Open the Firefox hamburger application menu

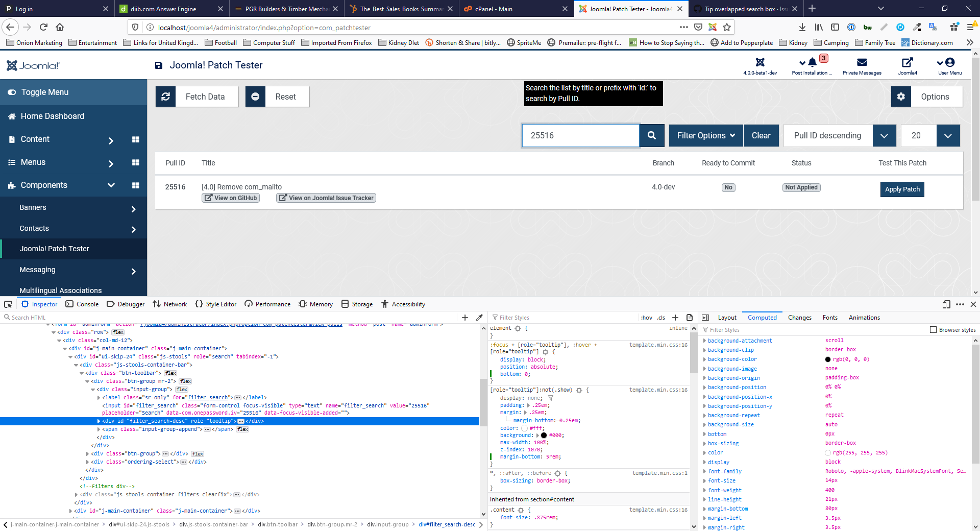971,27
